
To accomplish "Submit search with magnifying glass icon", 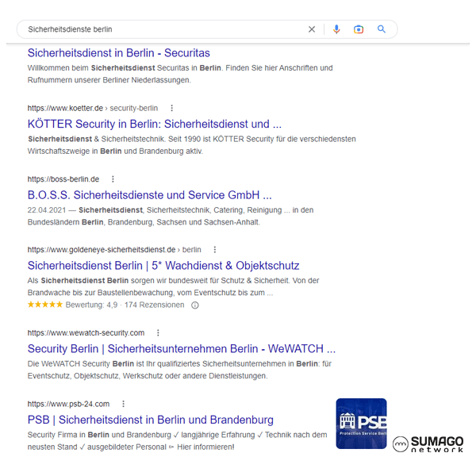I will [382, 29].
